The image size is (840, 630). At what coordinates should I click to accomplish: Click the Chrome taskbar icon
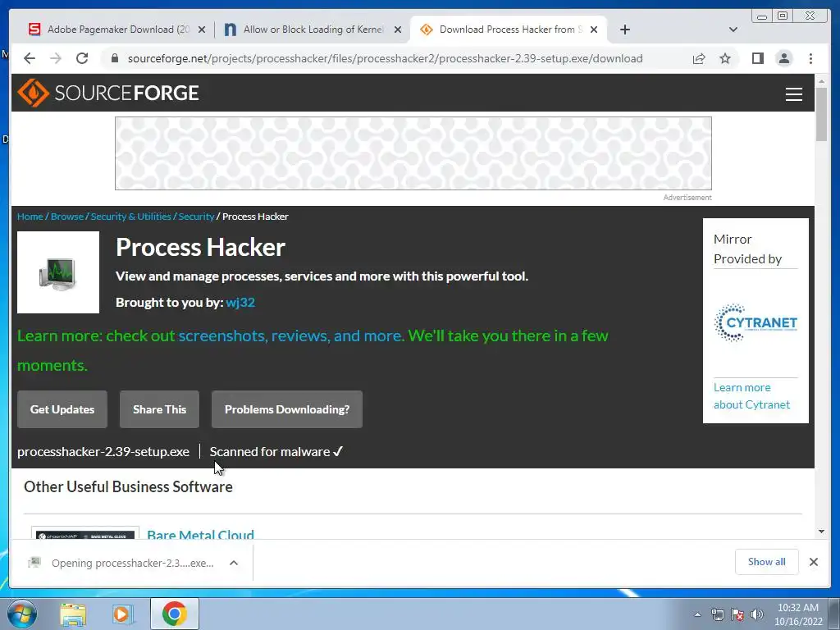(174, 614)
